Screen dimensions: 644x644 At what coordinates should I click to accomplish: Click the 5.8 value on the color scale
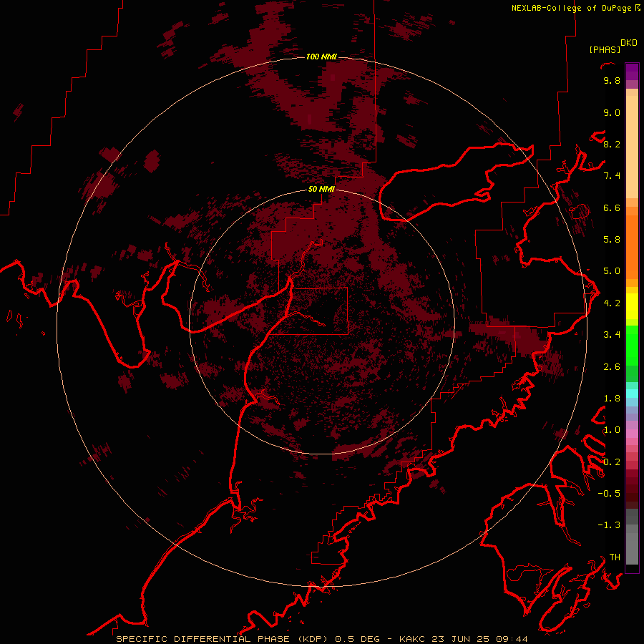click(x=612, y=240)
